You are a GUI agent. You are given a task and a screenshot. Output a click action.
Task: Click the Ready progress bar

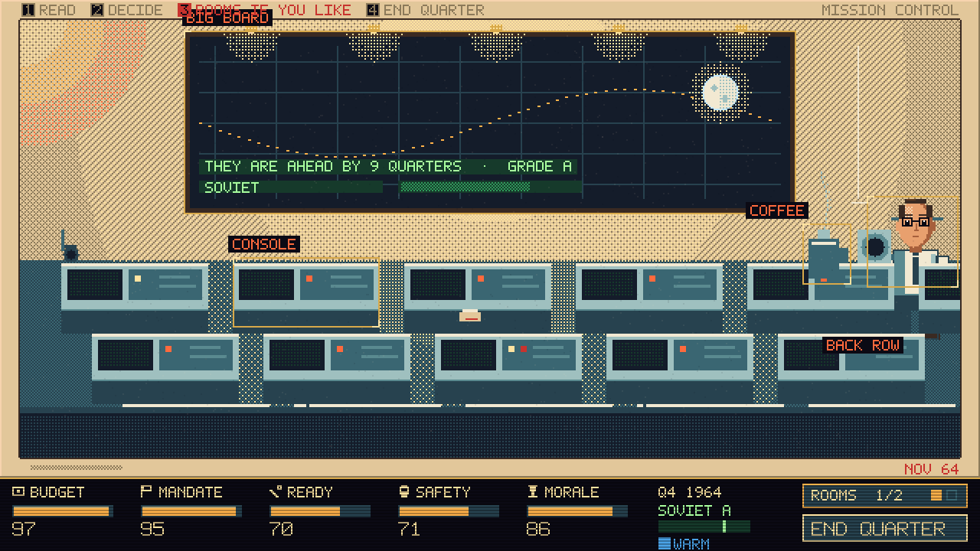[320, 511]
